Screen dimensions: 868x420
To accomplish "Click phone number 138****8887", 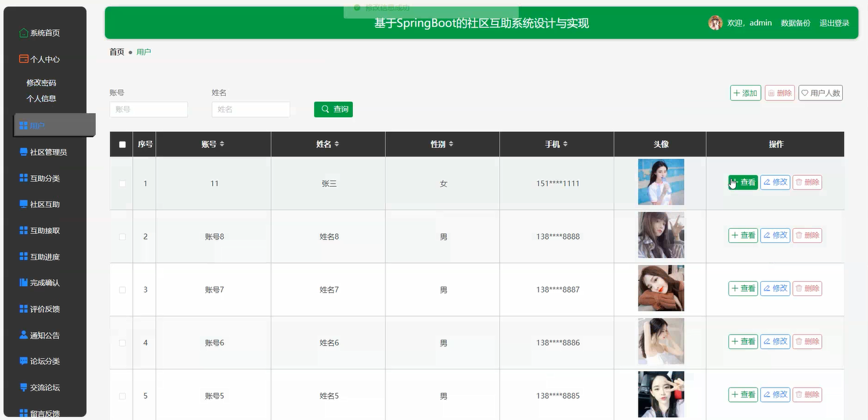I will [558, 289].
